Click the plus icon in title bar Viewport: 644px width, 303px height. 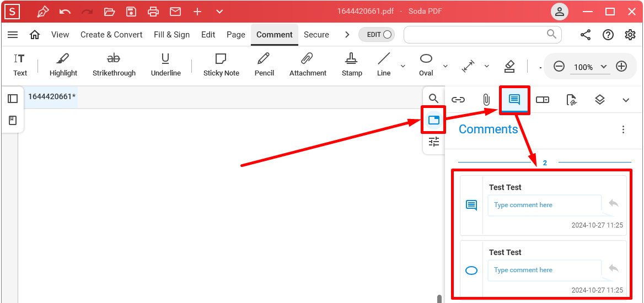click(197, 12)
